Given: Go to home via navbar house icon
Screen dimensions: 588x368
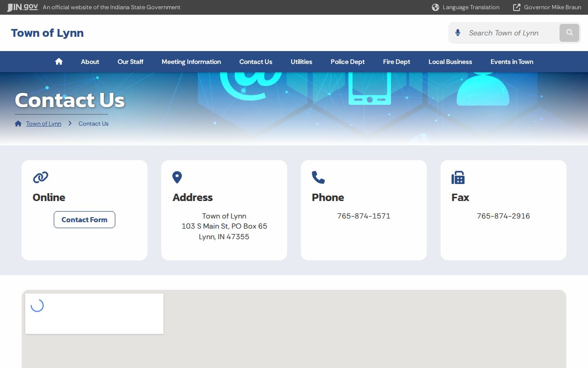Looking at the screenshot, I should coord(59,62).
